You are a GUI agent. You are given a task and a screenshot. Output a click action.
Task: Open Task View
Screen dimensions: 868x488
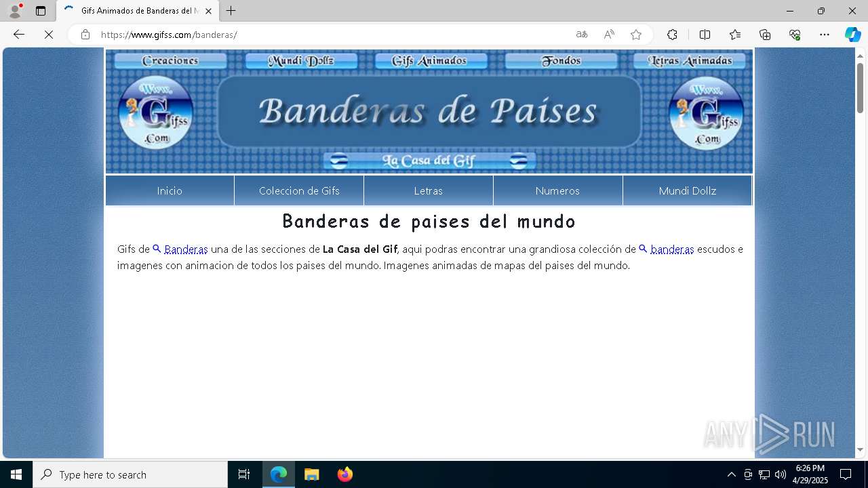(x=244, y=474)
